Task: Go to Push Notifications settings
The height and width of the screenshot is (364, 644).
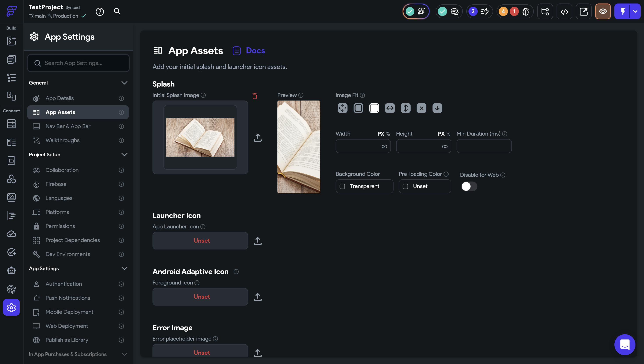Action: 68,298
